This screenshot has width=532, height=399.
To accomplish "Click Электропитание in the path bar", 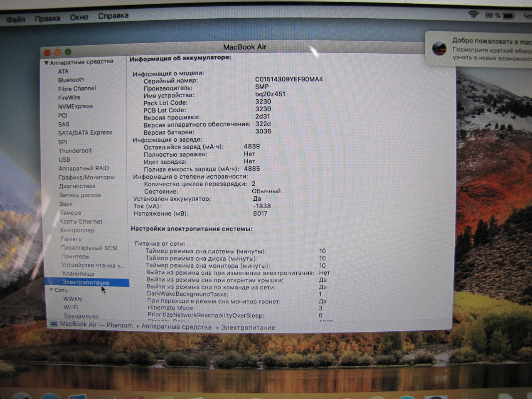I will click(x=248, y=328).
